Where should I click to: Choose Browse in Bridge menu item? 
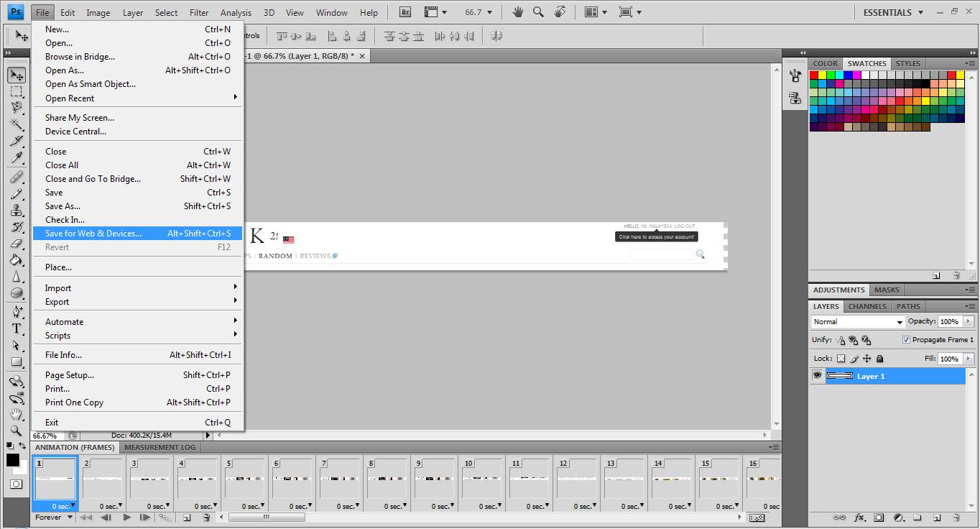coord(137,57)
